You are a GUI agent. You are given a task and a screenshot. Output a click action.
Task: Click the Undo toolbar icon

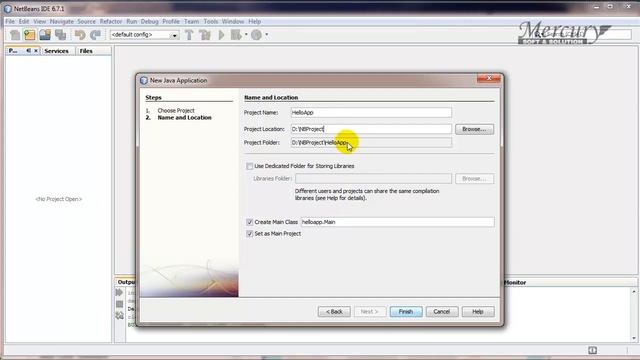coord(80,35)
